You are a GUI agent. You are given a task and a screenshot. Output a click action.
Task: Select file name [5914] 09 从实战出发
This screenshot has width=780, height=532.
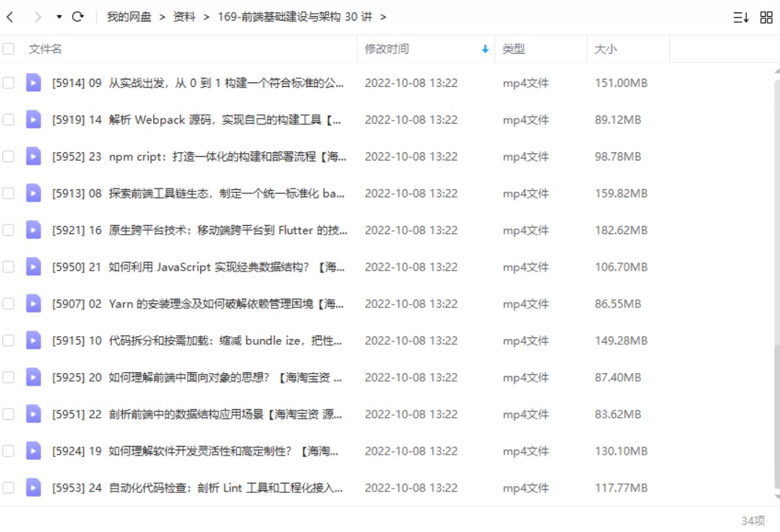(197, 82)
